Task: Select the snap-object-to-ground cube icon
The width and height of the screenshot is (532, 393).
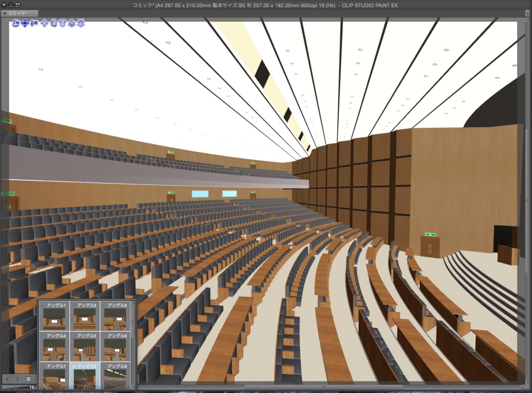Action: [x=81, y=23]
